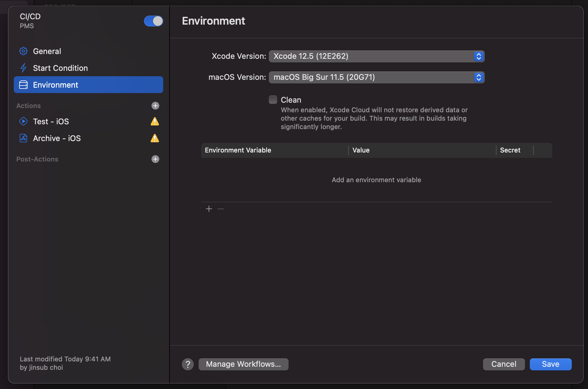Click the General gear icon
This screenshot has width=588, height=389.
(x=23, y=51)
